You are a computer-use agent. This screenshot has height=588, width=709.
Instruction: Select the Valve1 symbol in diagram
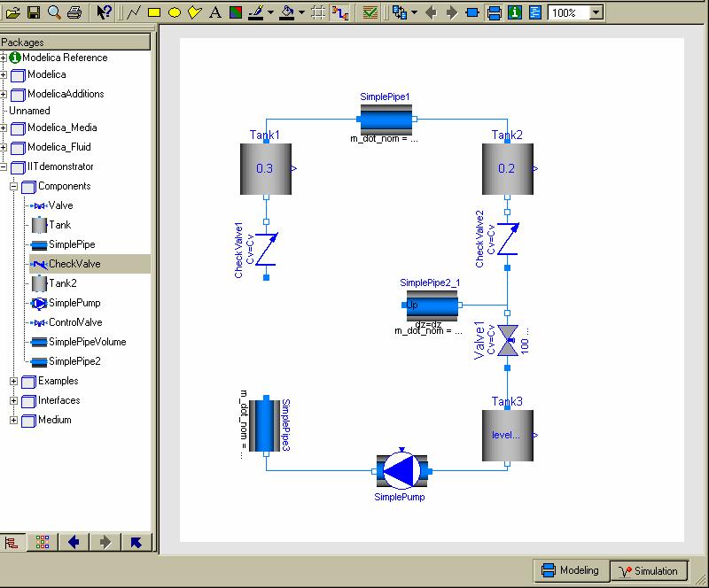(x=507, y=340)
